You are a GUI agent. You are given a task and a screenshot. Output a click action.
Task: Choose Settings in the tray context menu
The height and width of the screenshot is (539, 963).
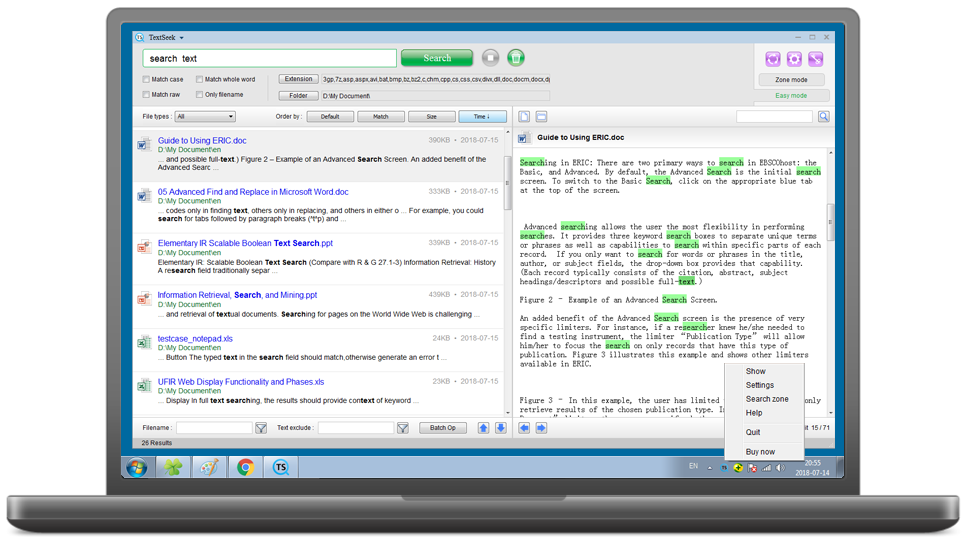(759, 385)
